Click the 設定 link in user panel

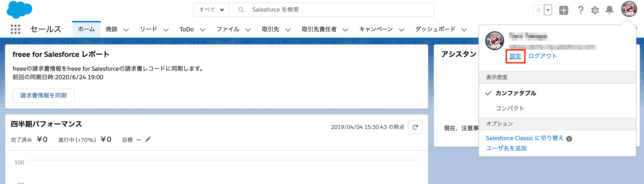515,56
